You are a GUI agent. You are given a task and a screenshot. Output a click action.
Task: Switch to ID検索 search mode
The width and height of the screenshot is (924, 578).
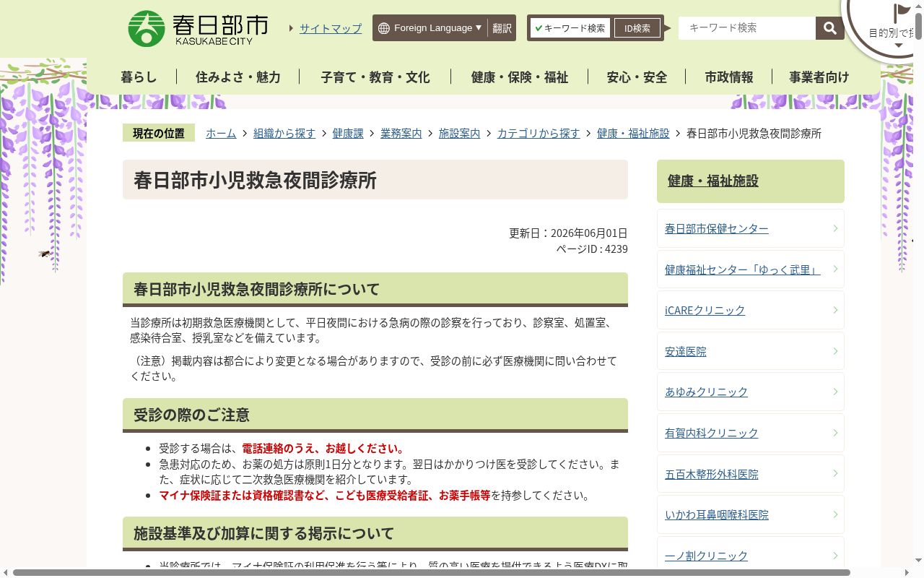click(x=637, y=28)
